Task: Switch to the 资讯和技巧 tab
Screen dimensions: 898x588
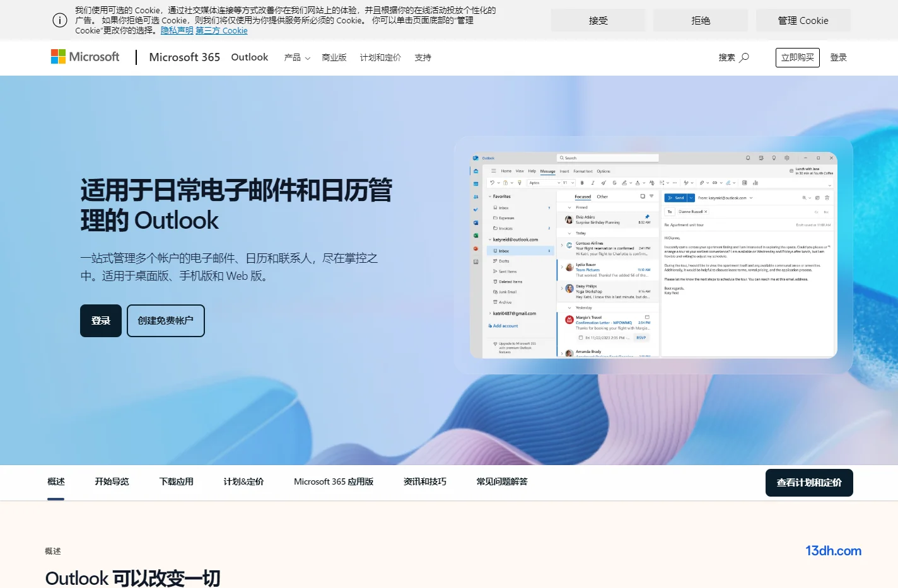Action: pyautogui.click(x=425, y=481)
